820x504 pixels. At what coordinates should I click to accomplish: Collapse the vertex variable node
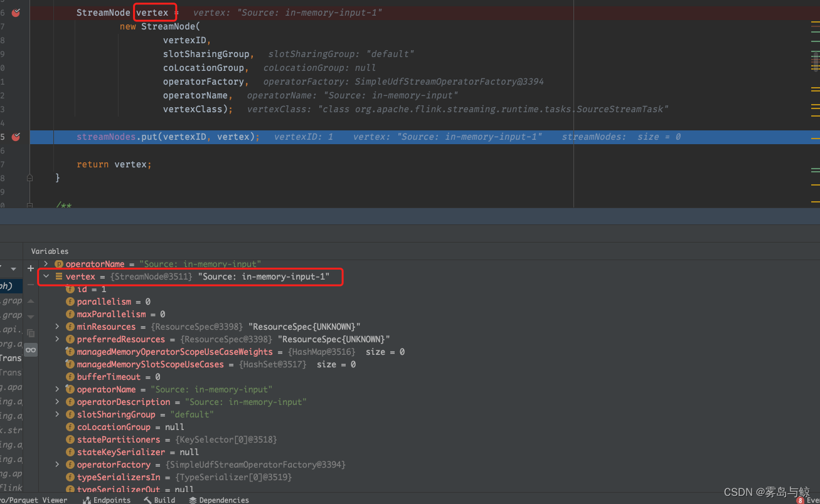(46, 276)
